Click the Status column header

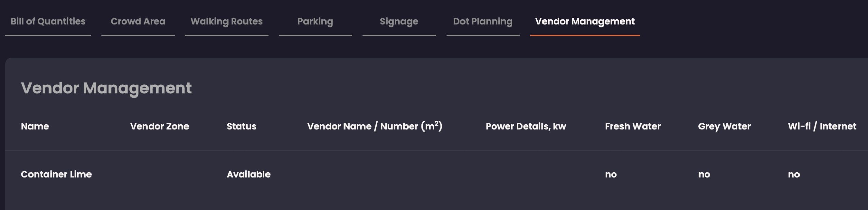pyautogui.click(x=241, y=126)
